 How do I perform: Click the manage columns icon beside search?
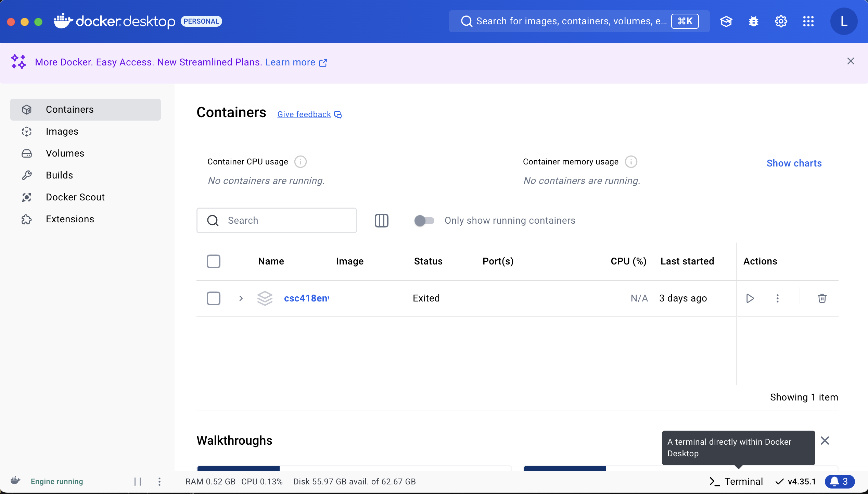(381, 221)
